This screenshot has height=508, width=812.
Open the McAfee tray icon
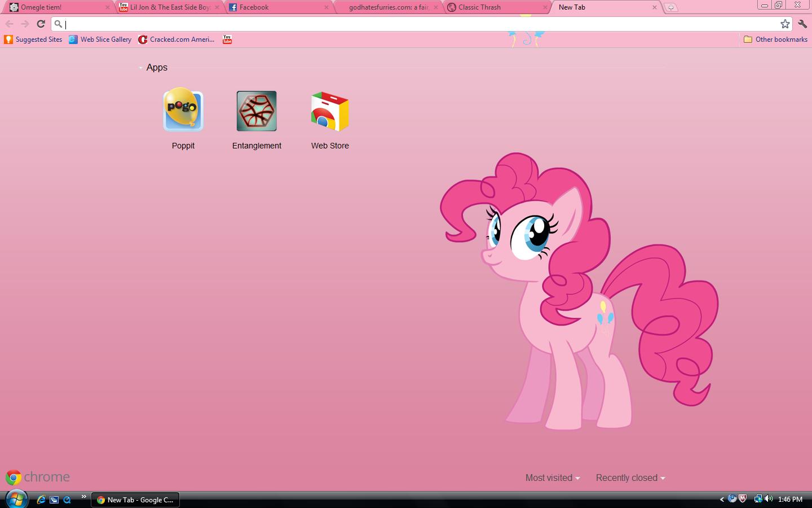pos(743,499)
